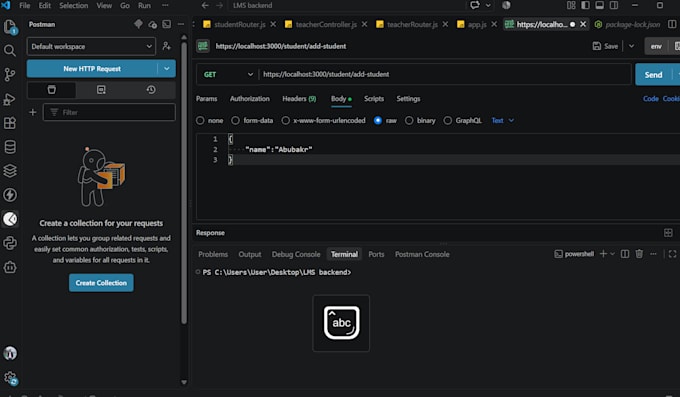Click the Filter input field

pyautogui.click(x=109, y=112)
